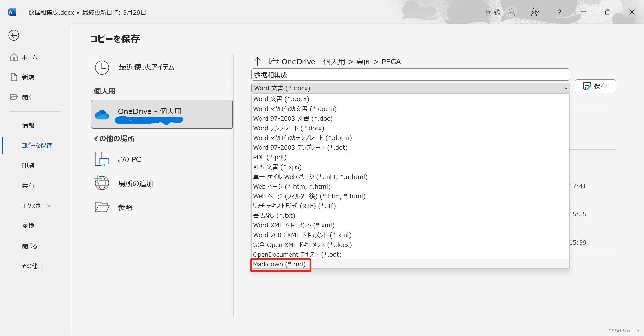The width and height of the screenshot is (644, 336).
Task: Choose リッチ テキスト形式 (RTF) (*.rtf)
Action: pos(410,206)
